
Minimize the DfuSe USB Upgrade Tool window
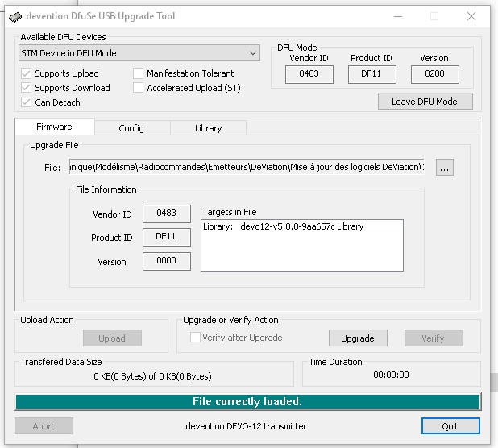398,16
